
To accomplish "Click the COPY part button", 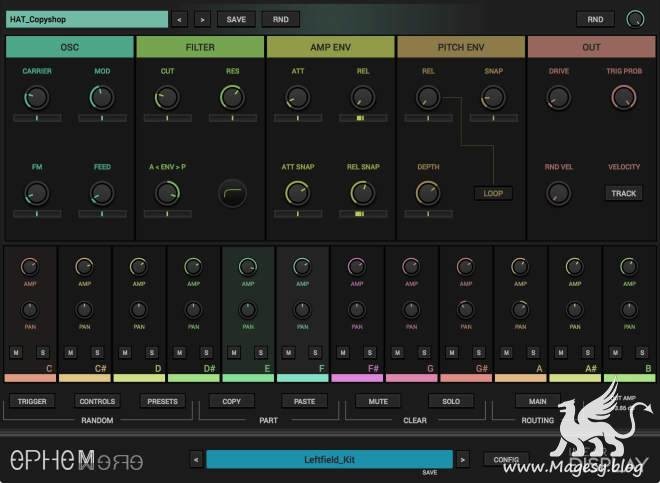I will tap(232, 401).
